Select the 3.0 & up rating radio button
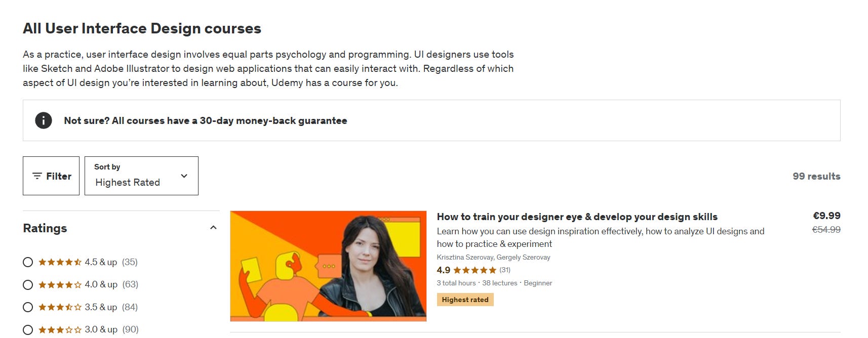Screen dimensions: 868x338 click(28, 330)
